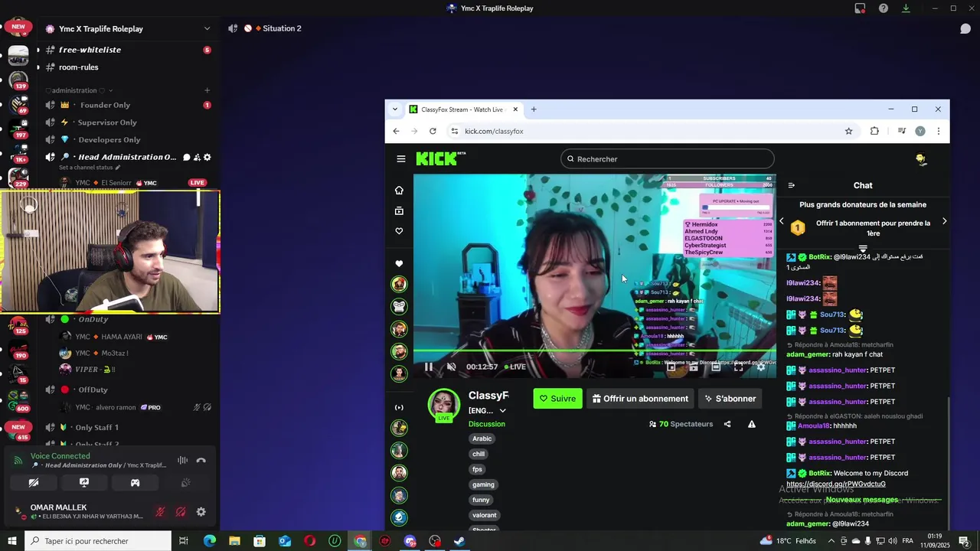This screenshot has width=980, height=551.
Task: Start an activity with the gamepad icon
Action: click(135, 483)
